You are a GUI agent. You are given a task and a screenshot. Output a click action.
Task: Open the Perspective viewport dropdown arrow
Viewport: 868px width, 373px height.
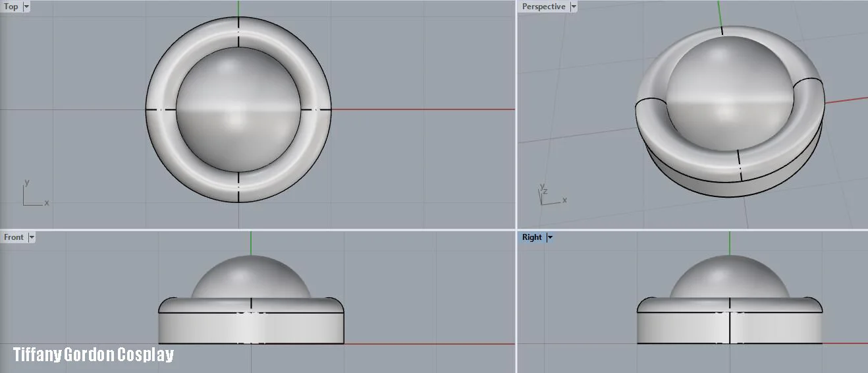coord(574,7)
